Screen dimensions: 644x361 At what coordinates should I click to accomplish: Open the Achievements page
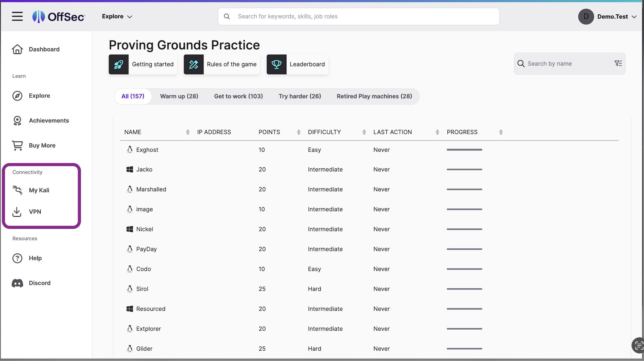click(49, 121)
